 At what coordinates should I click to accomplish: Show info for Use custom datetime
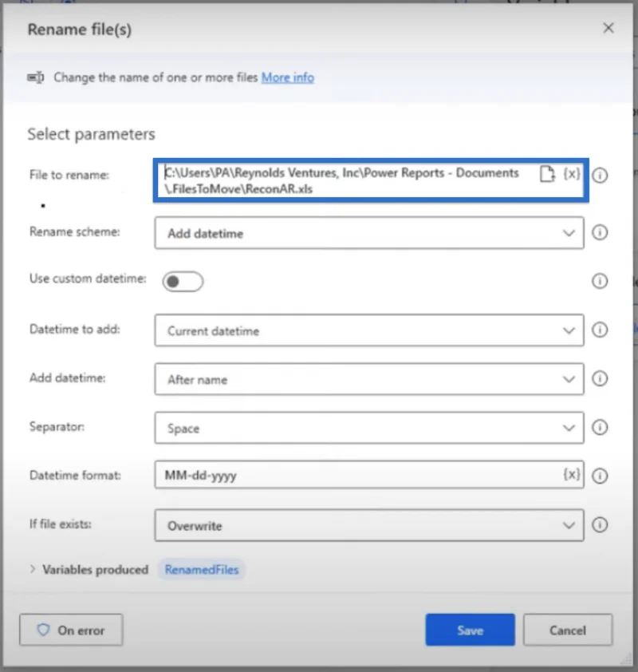(600, 281)
